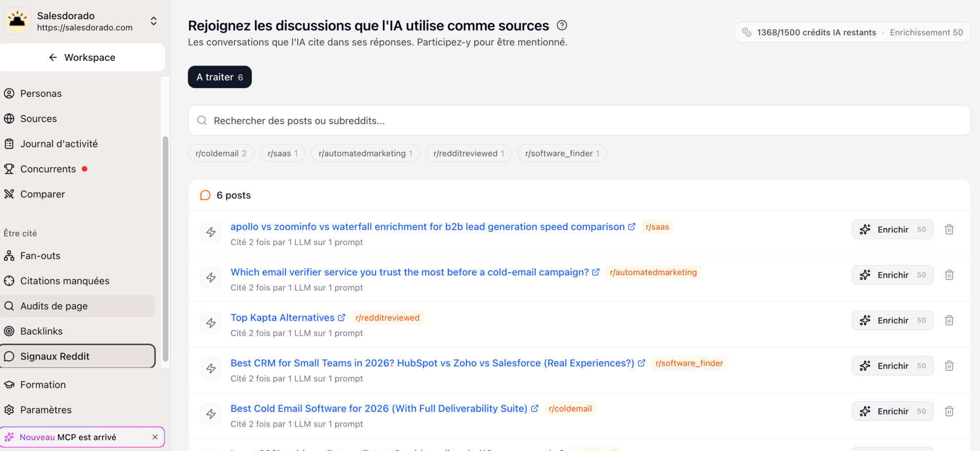
Task: Filter by r/coldemail subreddit
Action: (221, 153)
